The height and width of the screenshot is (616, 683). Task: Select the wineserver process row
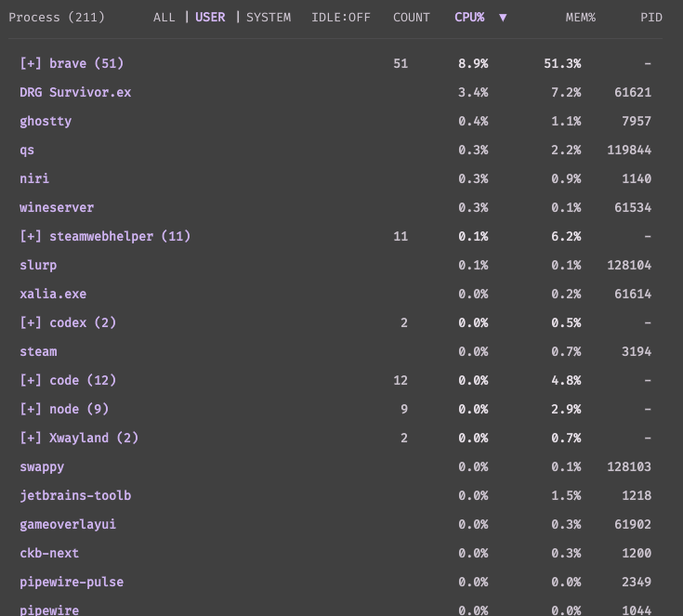click(x=335, y=207)
